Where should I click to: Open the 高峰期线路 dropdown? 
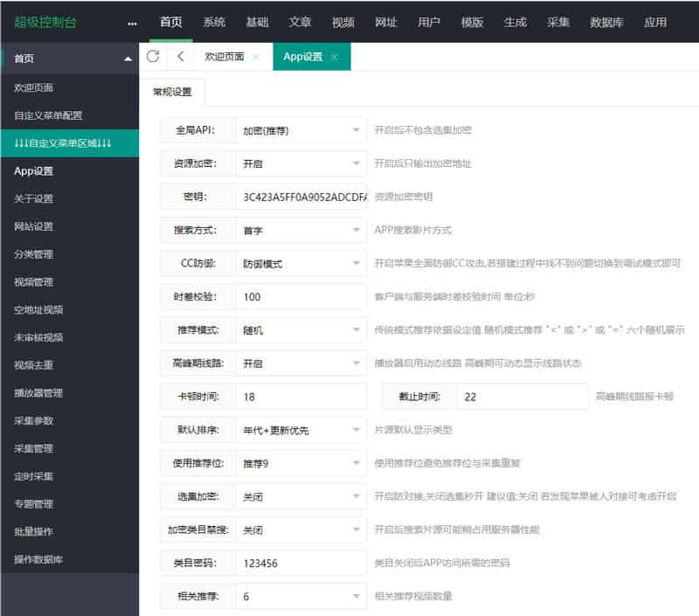[x=301, y=363]
